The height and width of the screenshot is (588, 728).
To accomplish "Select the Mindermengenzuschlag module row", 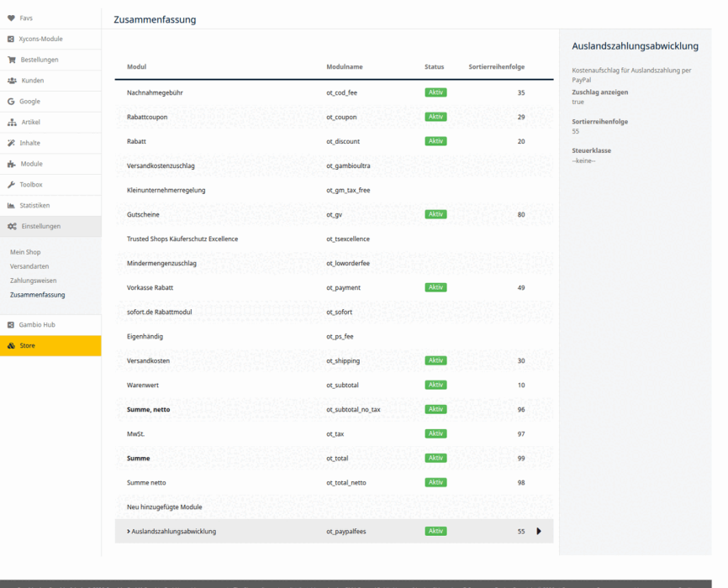I will tap(334, 263).
